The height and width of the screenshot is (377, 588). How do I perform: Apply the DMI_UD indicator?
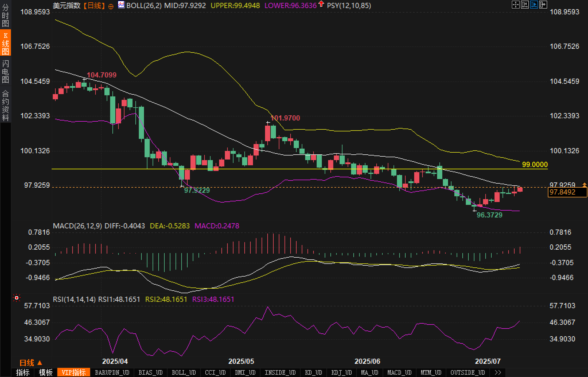point(245,372)
